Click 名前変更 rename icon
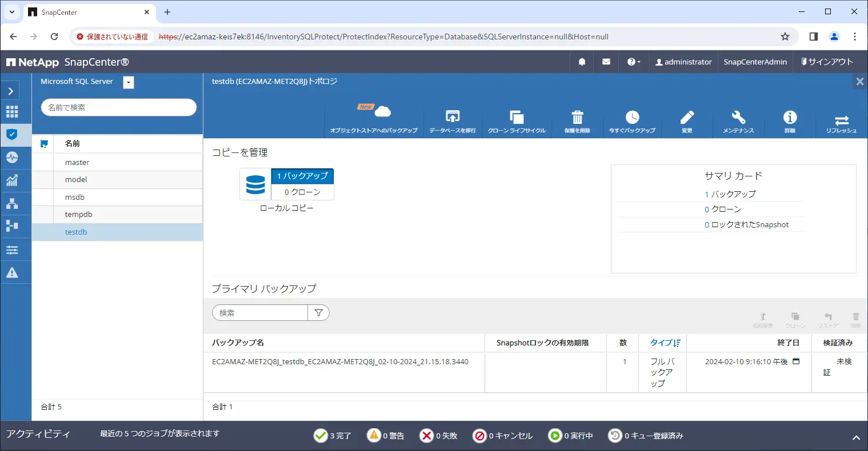This screenshot has height=451, width=868. [763, 316]
